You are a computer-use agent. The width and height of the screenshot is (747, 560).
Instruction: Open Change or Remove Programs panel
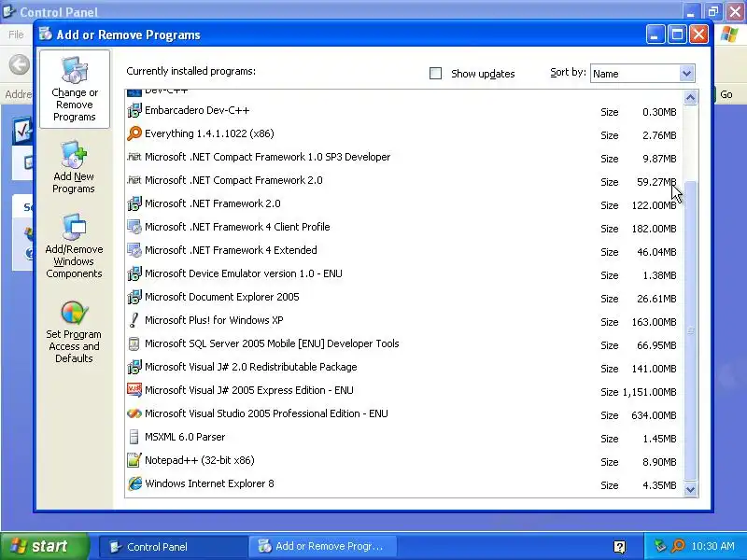tap(75, 90)
